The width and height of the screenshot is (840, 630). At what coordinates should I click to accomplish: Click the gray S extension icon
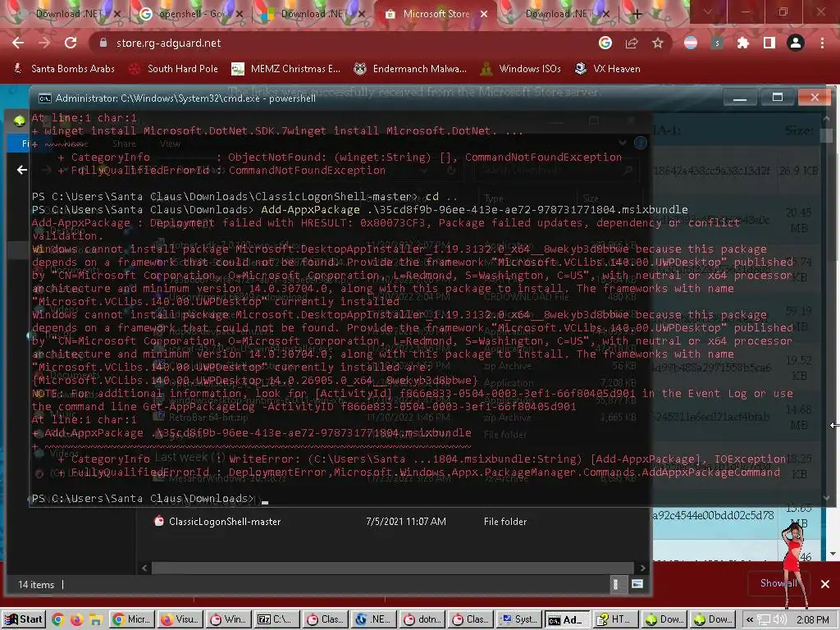[717, 43]
